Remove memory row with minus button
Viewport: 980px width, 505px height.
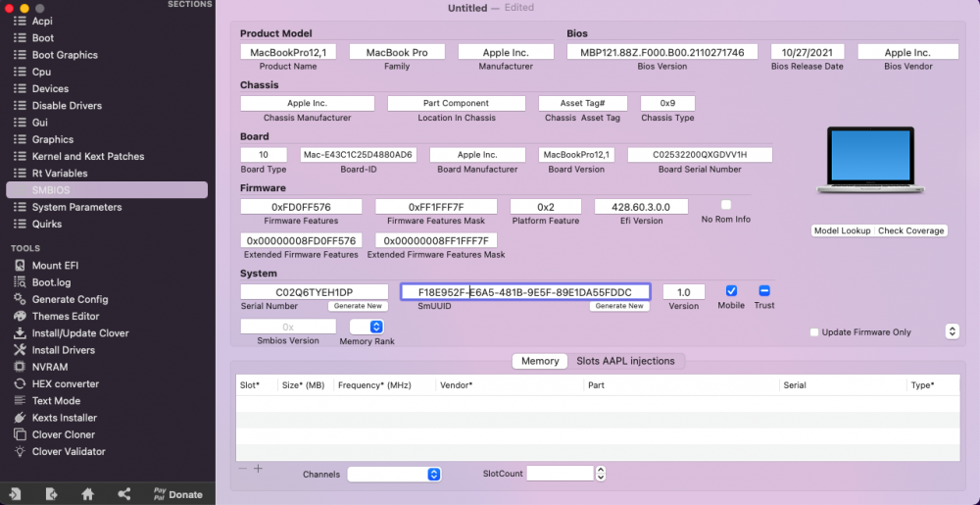[x=242, y=469]
